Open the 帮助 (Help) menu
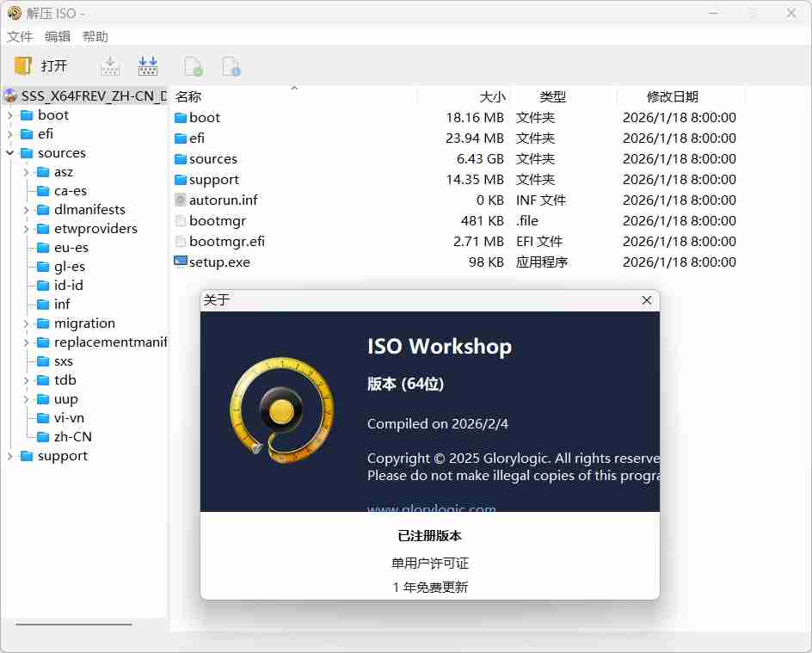812x653 pixels. click(x=95, y=37)
